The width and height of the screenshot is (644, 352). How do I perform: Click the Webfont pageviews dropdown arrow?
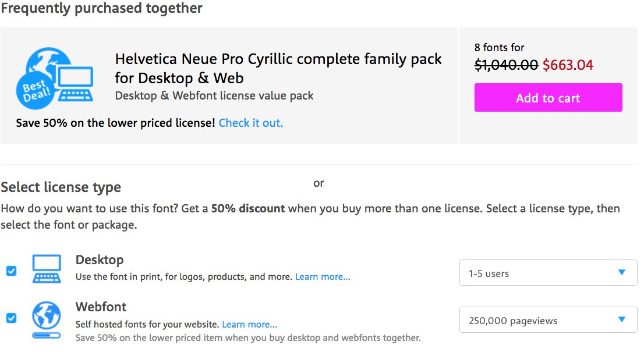click(621, 319)
